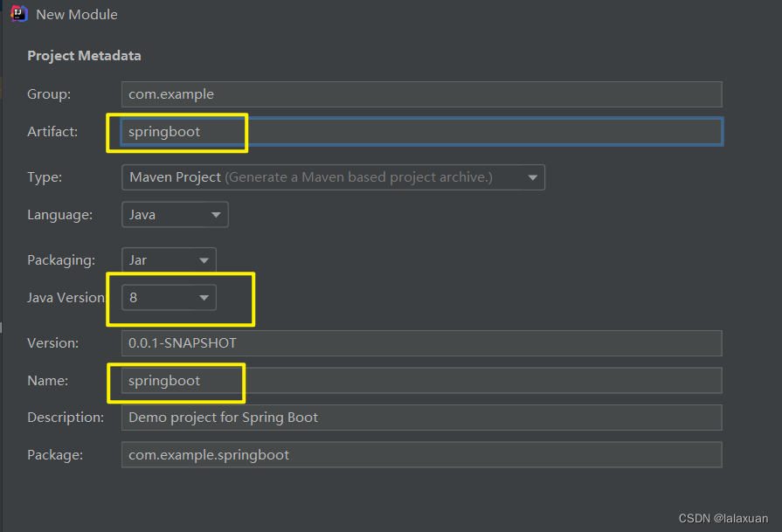Click the Group: label
Screen dimensions: 782x532
[x=49, y=94]
